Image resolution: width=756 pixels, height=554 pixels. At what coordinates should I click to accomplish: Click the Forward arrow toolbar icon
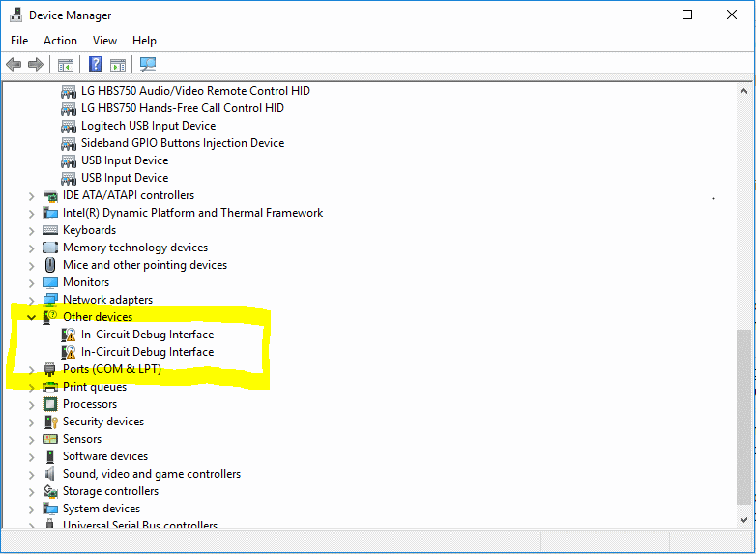[x=36, y=64]
